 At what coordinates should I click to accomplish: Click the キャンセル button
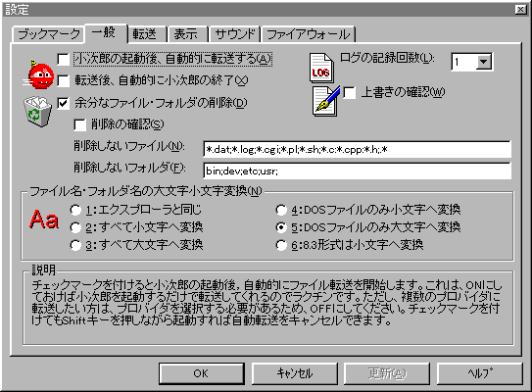pyautogui.click(x=295, y=373)
